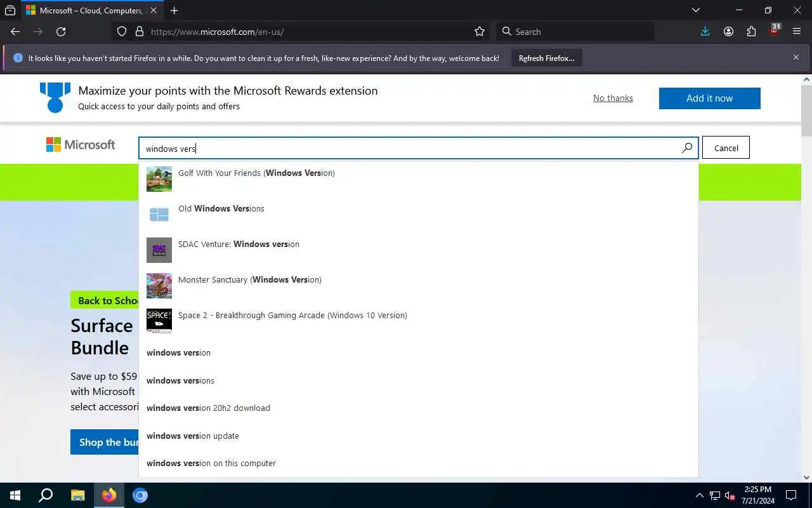
Task: Choose "windows version on this computer" suggestion
Action: pyautogui.click(x=419, y=463)
